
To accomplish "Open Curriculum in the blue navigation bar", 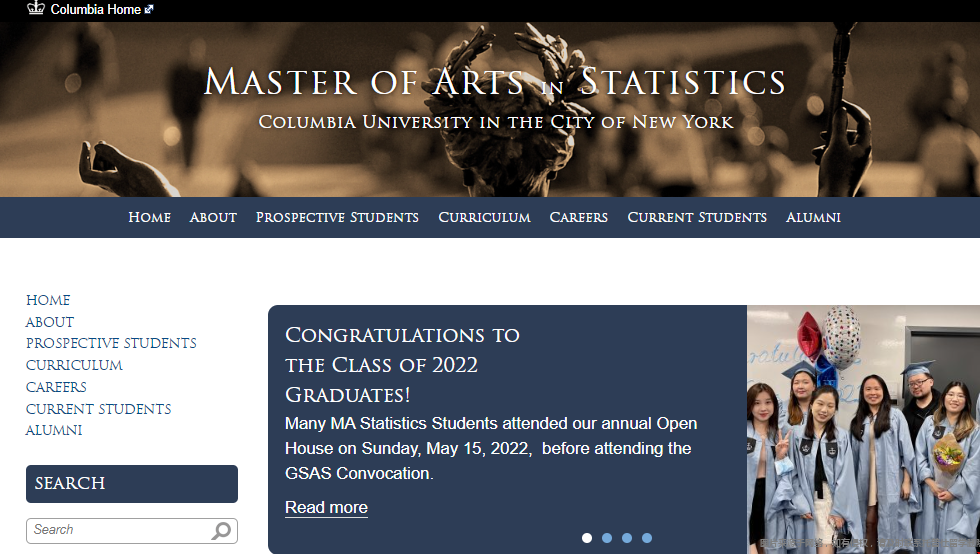I will pyautogui.click(x=484, y=218).
